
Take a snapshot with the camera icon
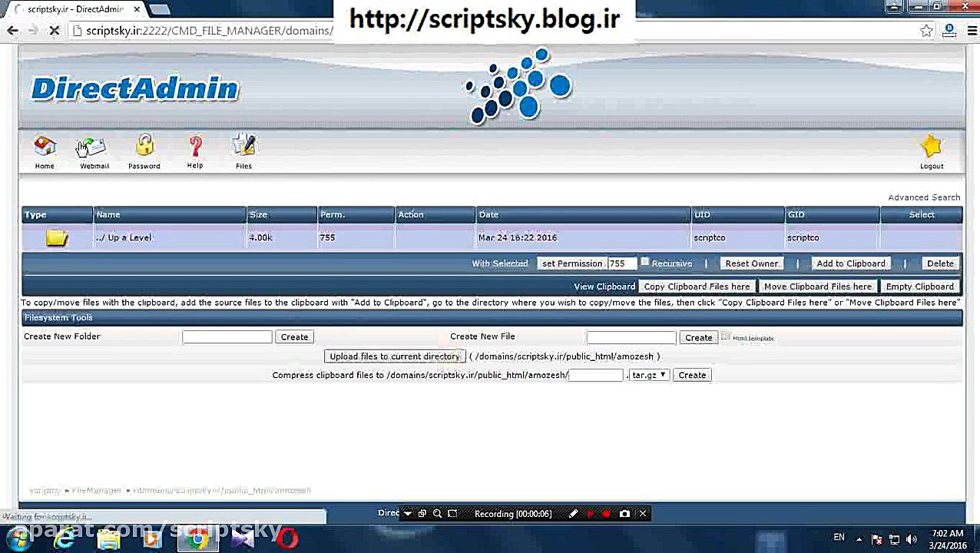(624, 514)
